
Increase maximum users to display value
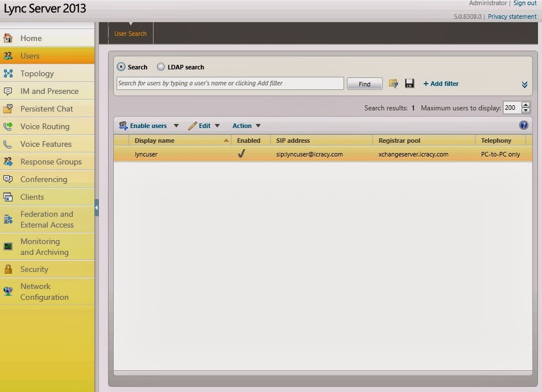click(526, 105)
